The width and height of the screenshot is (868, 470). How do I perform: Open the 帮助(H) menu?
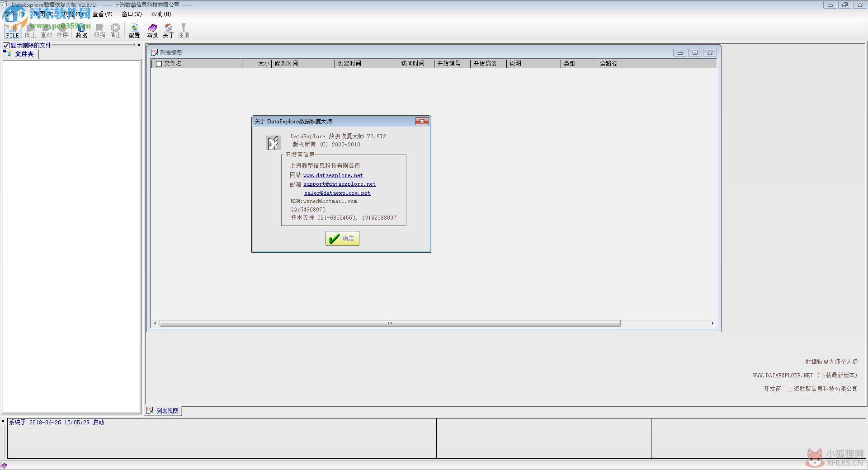coord(161,14)
